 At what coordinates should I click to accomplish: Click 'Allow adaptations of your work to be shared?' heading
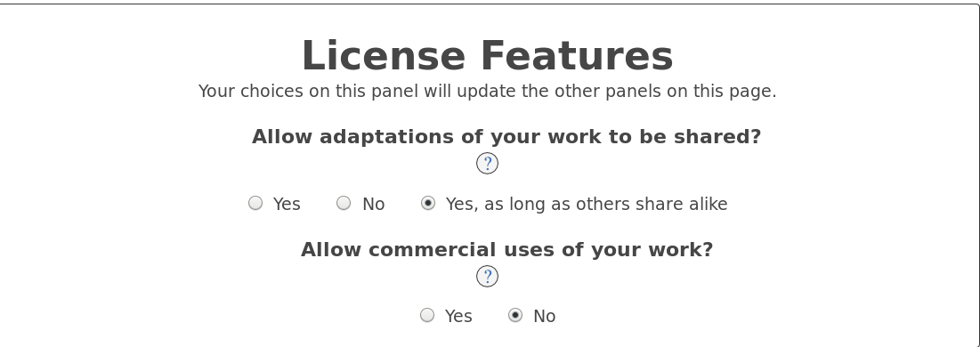click(506, 136)
